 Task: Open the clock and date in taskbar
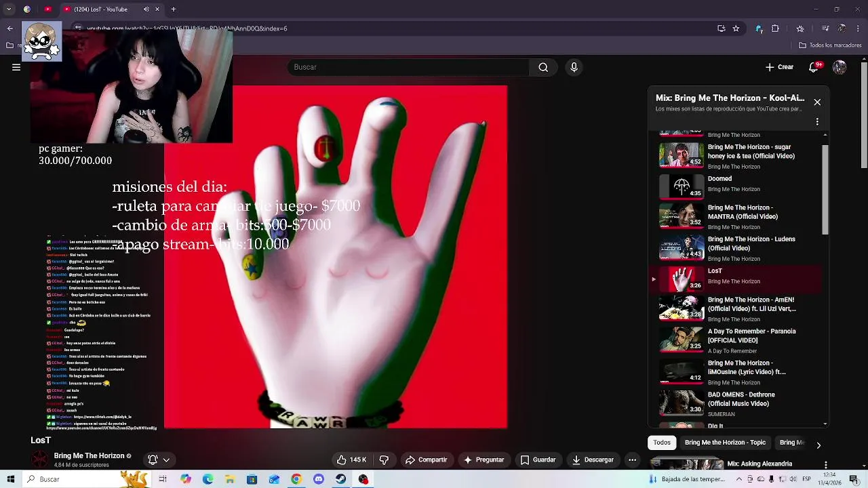pos(830,479)
